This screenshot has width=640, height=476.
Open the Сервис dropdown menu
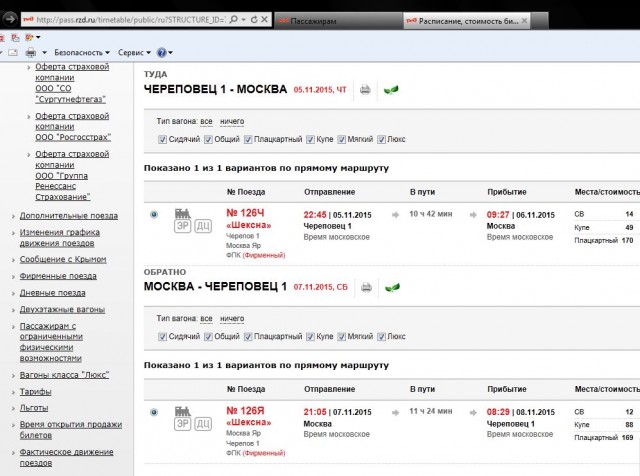pos(134,52)
